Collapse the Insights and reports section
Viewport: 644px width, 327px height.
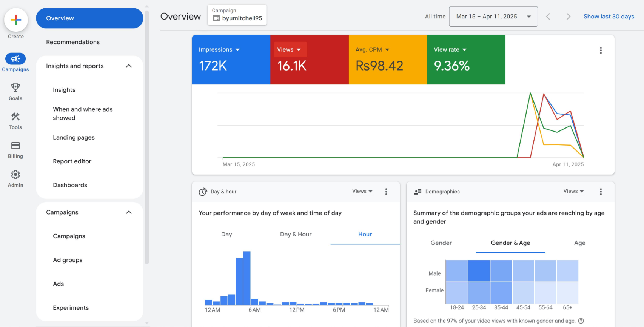click(129, 66)
